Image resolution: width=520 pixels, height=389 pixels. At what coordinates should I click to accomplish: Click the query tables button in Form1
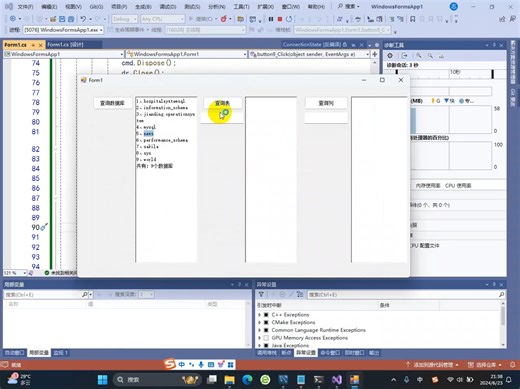click(x=222, y=103)
